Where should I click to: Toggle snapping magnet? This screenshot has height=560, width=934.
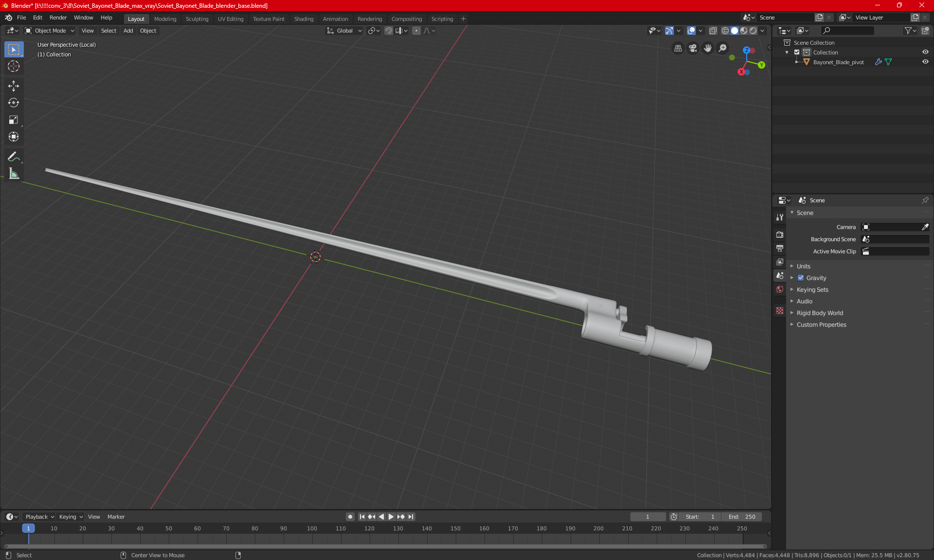tap(389, 31)
